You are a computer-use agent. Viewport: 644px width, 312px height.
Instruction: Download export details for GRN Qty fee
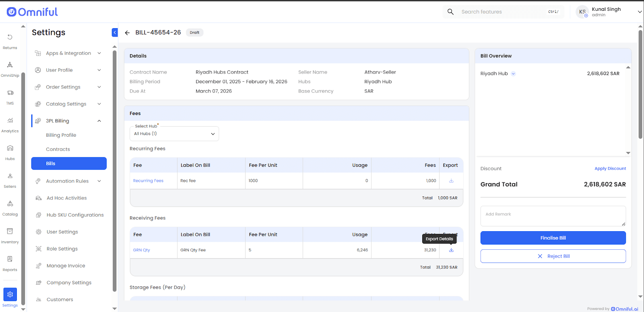point(451,250)
